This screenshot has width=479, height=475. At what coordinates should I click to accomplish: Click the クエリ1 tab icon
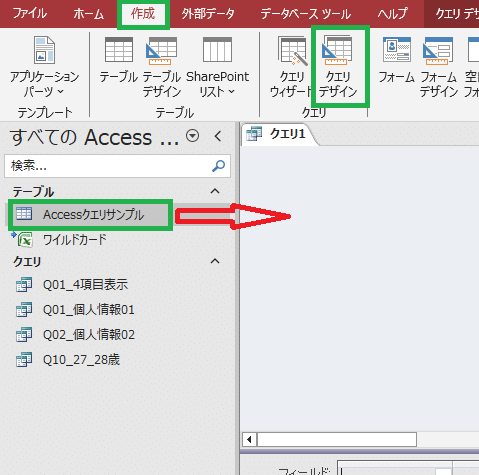[254, 134]
